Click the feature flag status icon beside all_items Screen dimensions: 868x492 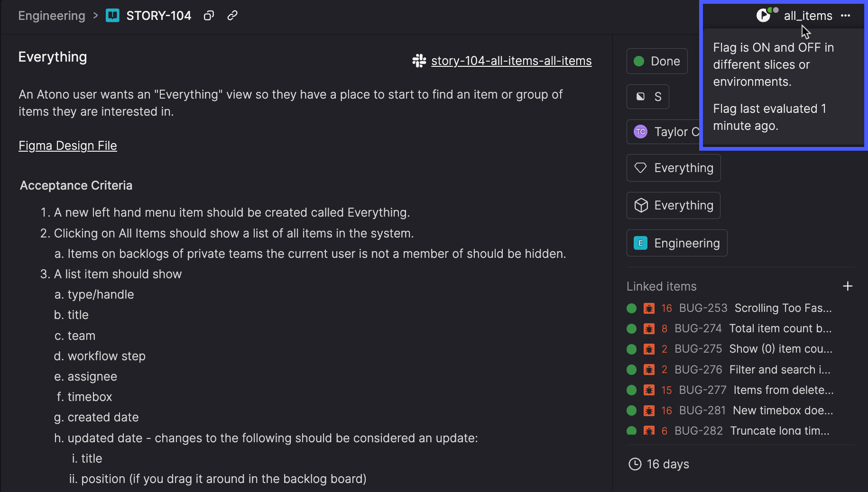pyautogui.click(x=765, y=15)
